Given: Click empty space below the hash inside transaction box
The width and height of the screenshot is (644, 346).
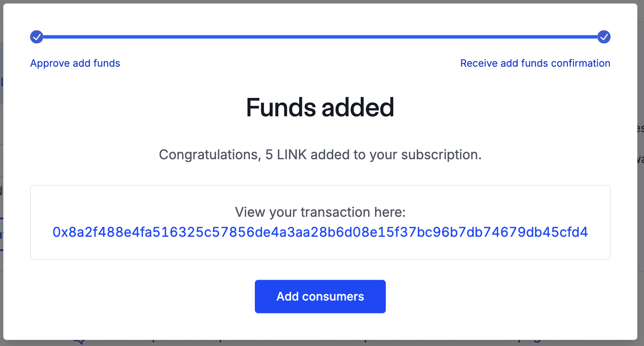Looking at the screenshot, I should [x=320, y=250].
